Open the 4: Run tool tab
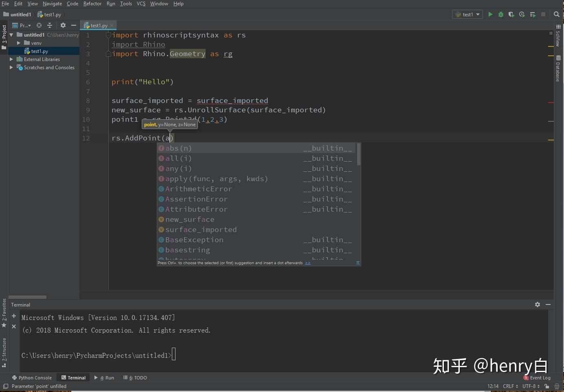 point(104,378)
